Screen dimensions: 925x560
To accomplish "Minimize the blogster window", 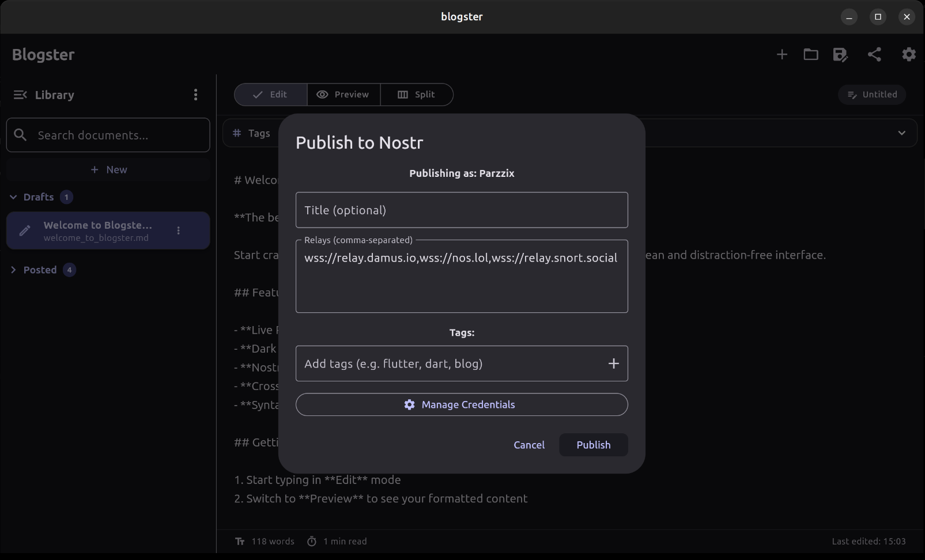I will 849,17.
